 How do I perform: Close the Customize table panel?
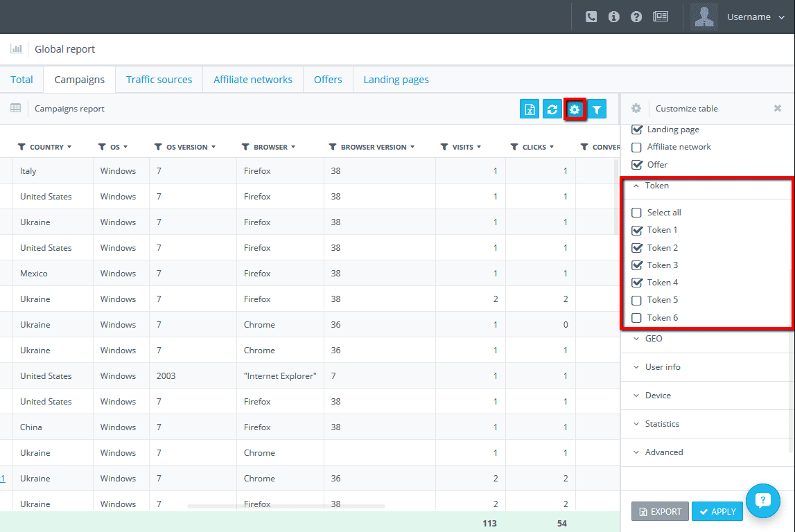pyautogui.click(x=777, y=108)
